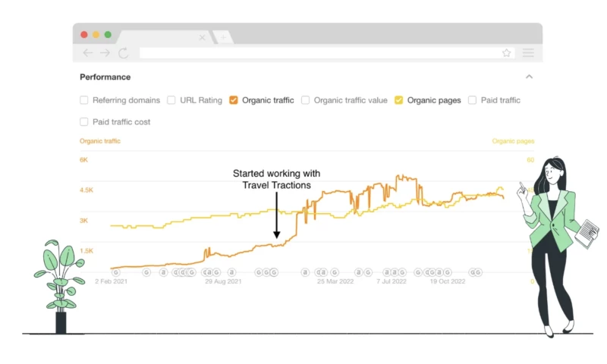The height and width of the screenshot is (364, 607).
Task: Enable the Paid traffic checkbox
Action: [x=473, y=100]
